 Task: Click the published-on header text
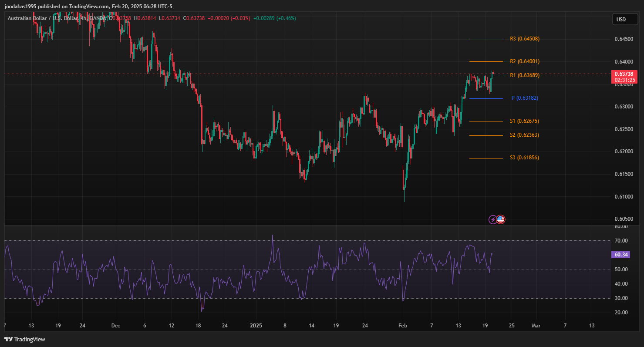click(88, 6)
